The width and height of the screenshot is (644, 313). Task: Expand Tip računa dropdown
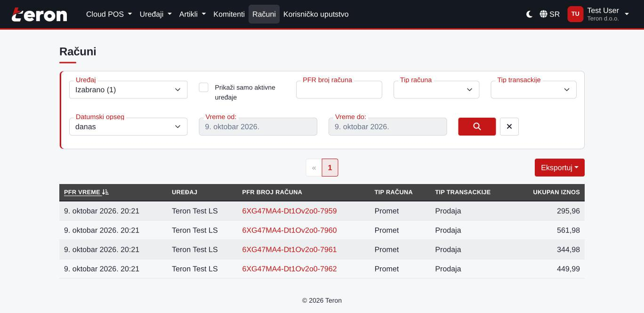(x=436, y=90)
